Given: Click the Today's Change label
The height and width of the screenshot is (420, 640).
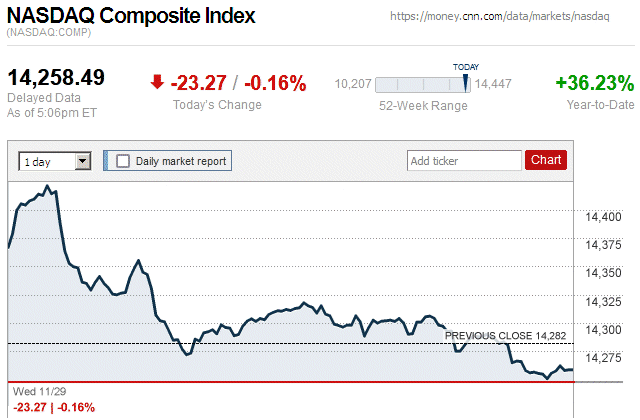Looking at the screenshot, I should click(x=217, y=105).
